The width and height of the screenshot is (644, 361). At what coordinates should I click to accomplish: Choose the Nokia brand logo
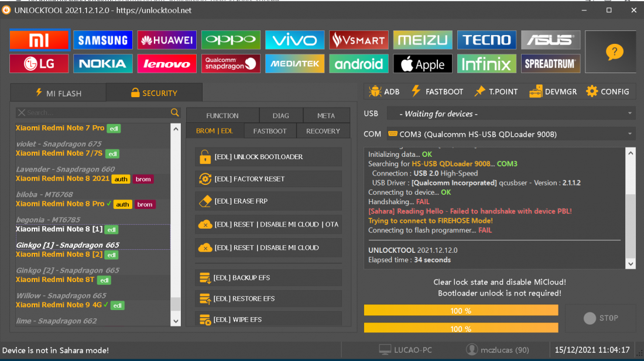[103, 64]
